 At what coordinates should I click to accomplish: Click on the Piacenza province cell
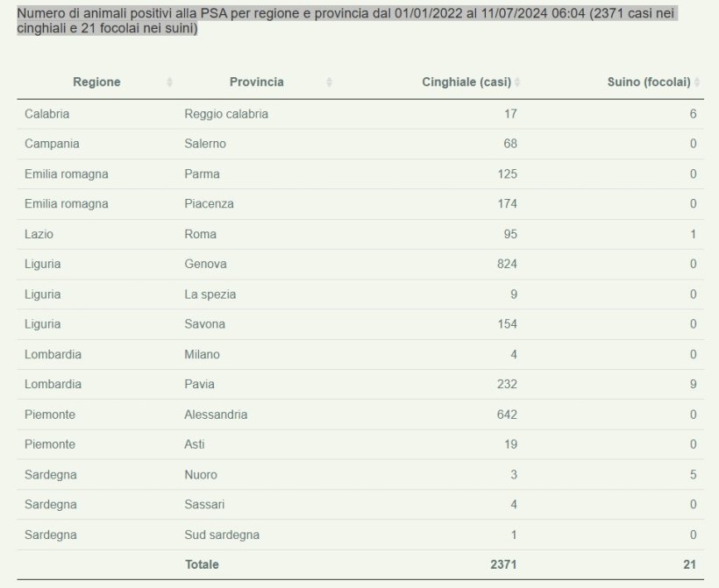[209, 204]
